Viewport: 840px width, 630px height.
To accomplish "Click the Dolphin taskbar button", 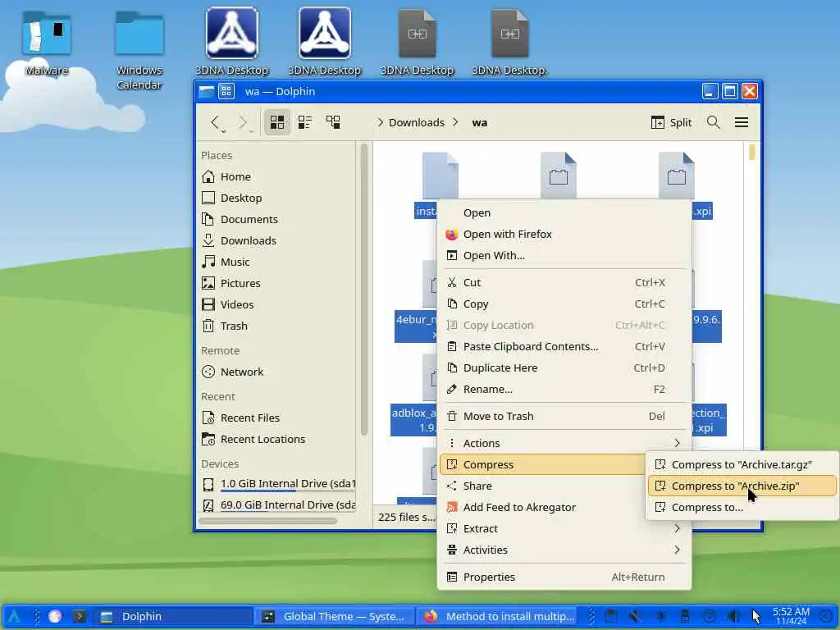I will (172, 617).
